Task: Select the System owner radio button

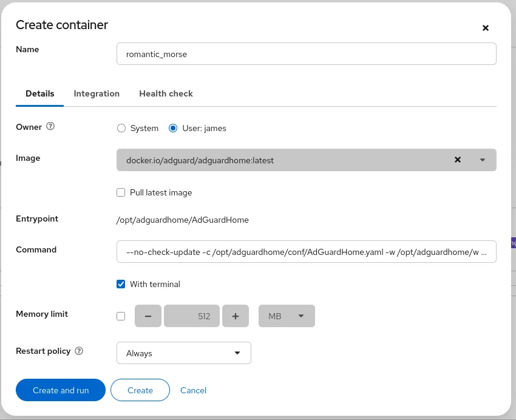Action: (121, 128)
